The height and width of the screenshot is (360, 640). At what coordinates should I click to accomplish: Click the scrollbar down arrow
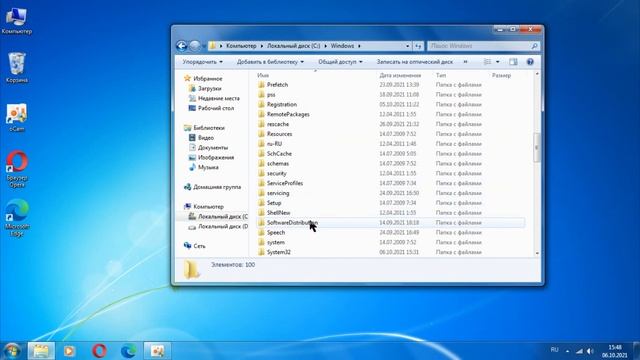(x=537, y=253)
